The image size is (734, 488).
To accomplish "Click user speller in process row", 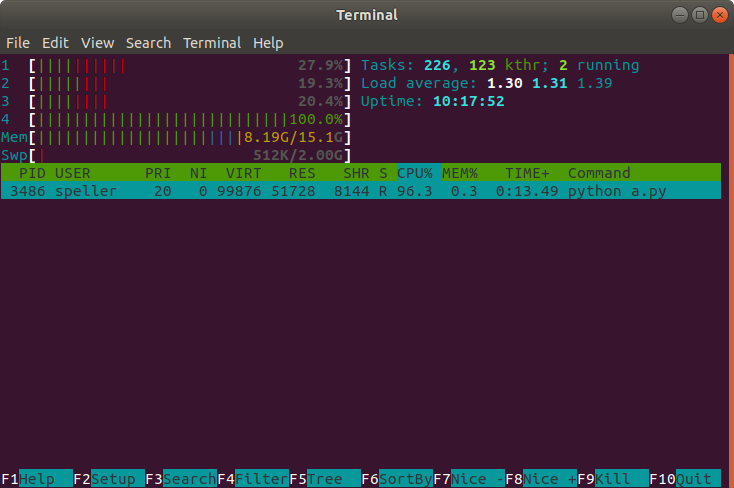I will coord(86,191).
